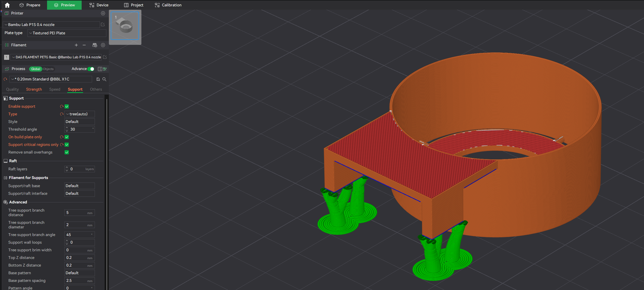Add a filament with plus icon
Screen dimensions: 644x290
tap(76, 45)
